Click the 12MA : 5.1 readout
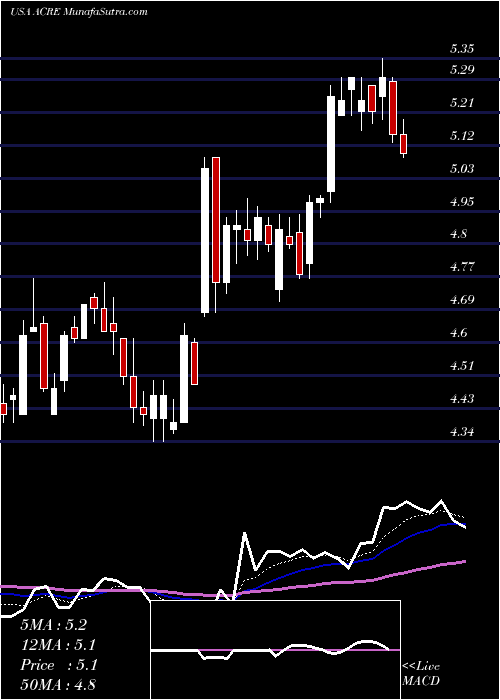Screen dimensions: 500x700 [x=58, y=645]
